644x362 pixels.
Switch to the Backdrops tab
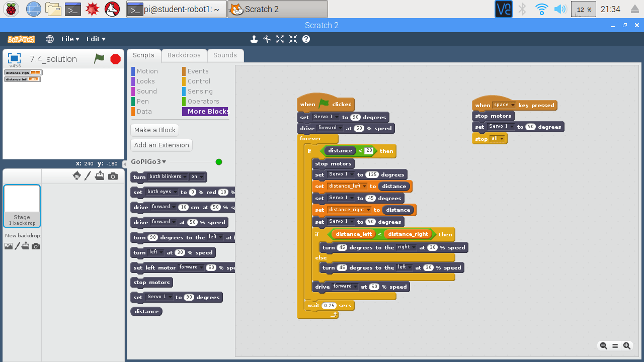point(184,55)
